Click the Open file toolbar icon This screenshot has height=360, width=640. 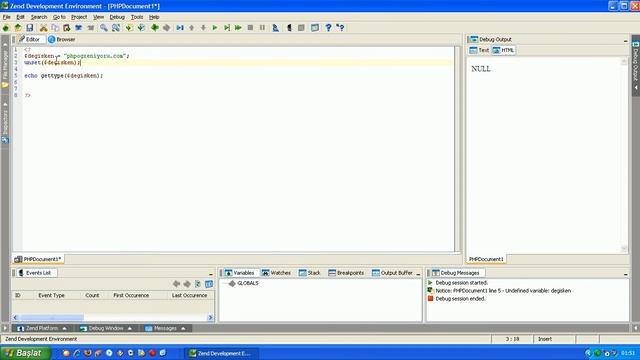18,28
